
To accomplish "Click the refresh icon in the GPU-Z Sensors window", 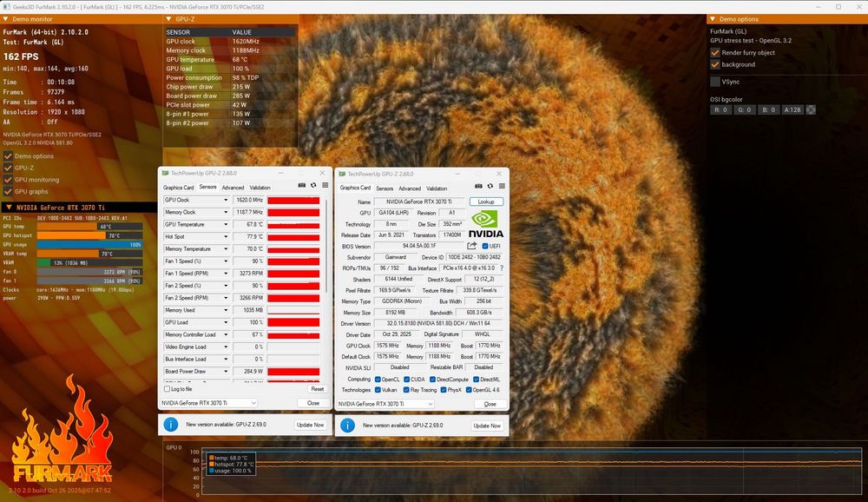I will click(313, 185).
